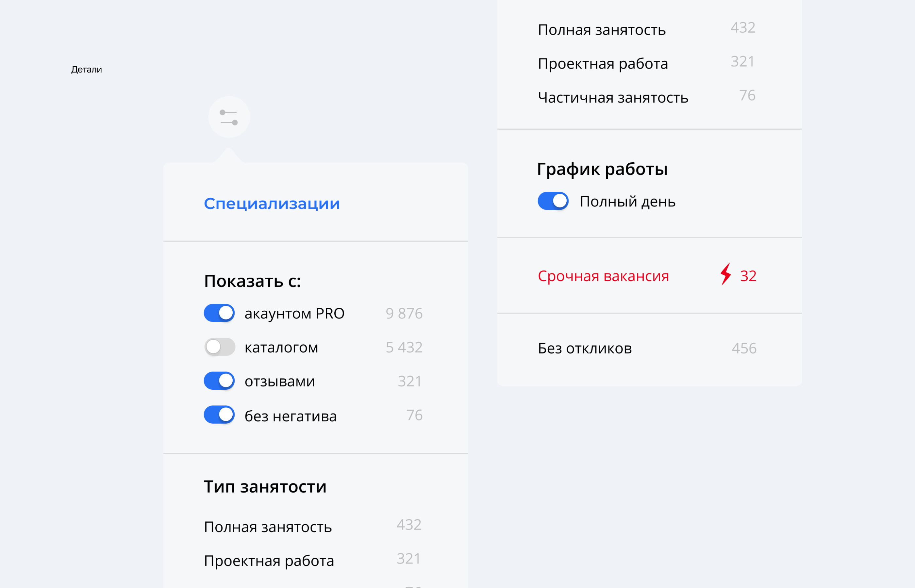Click the Показать с: section heading
This screenshot has width=915, height=588.
coord(252,281)
